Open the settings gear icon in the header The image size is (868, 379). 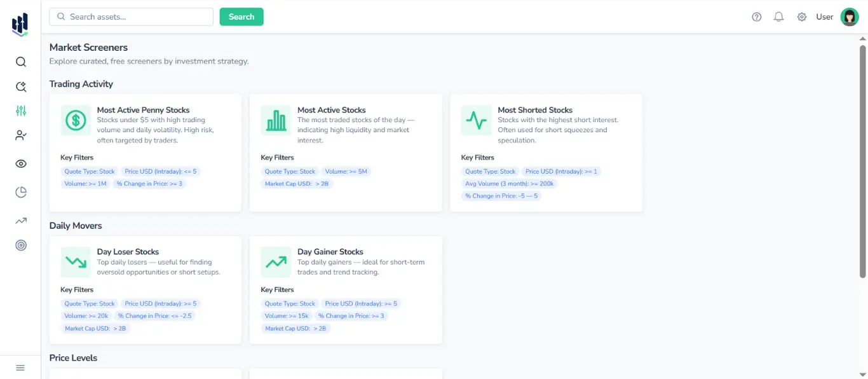[x=801, y=17]
